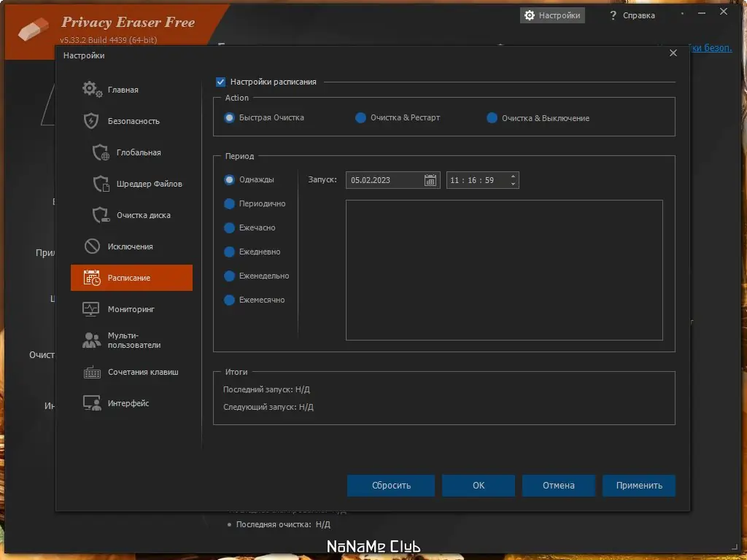Viewport: 747px width, 560px height.
Task: Choose the Однажды period option
Action: pos(249,179)
